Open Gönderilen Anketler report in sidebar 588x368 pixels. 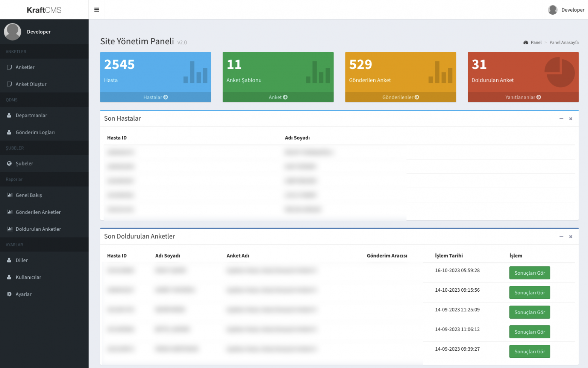[x=44, y=212]
